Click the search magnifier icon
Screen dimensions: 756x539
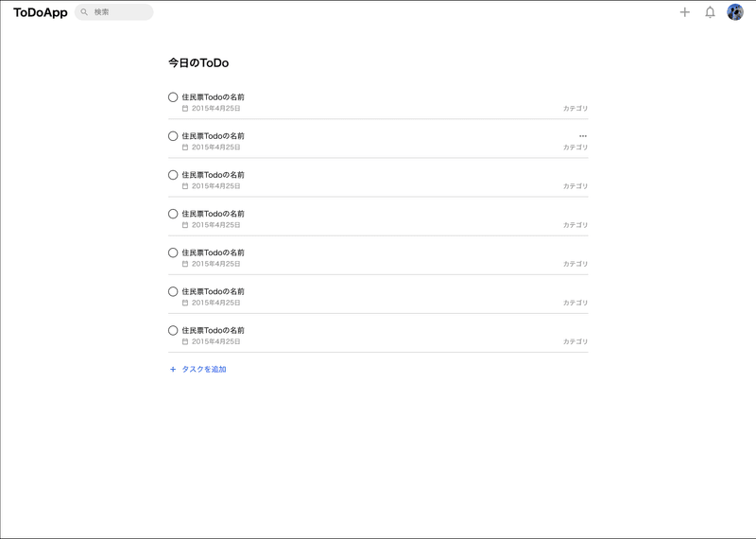(84, 12)
